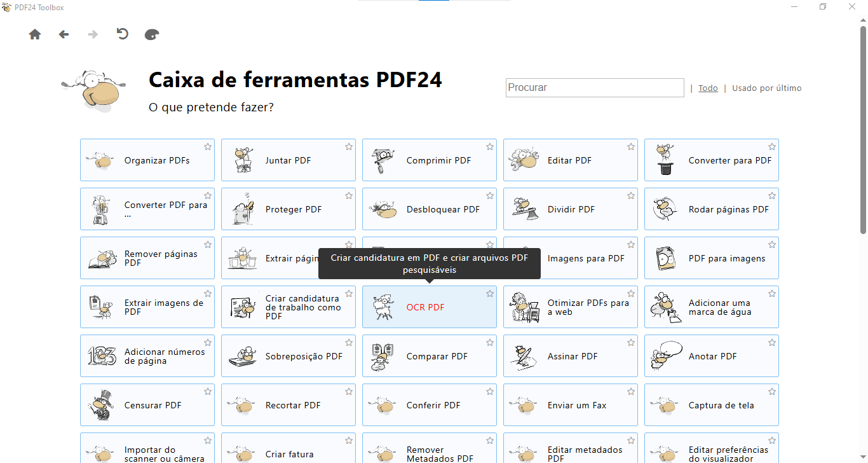Viewport: 868px width, 463px height.
Task: Switch to Usado por último filter
Action: [x=766, y=88]
